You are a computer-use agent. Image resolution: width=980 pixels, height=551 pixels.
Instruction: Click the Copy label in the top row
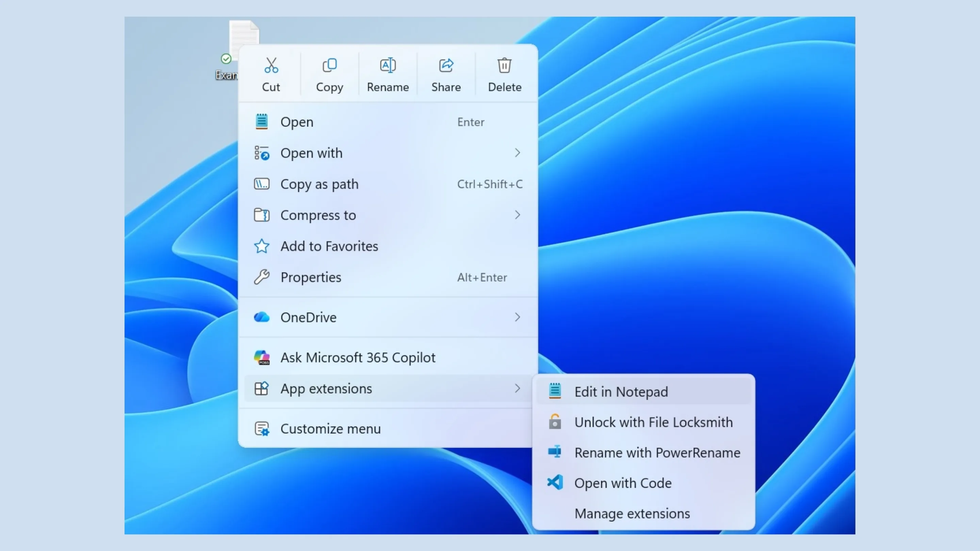[x=329, y=87]
